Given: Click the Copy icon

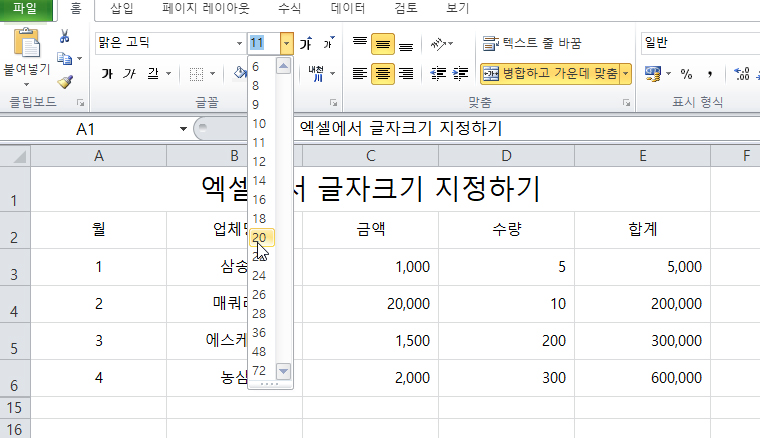Looking at the screenshot, I should 64,59.
